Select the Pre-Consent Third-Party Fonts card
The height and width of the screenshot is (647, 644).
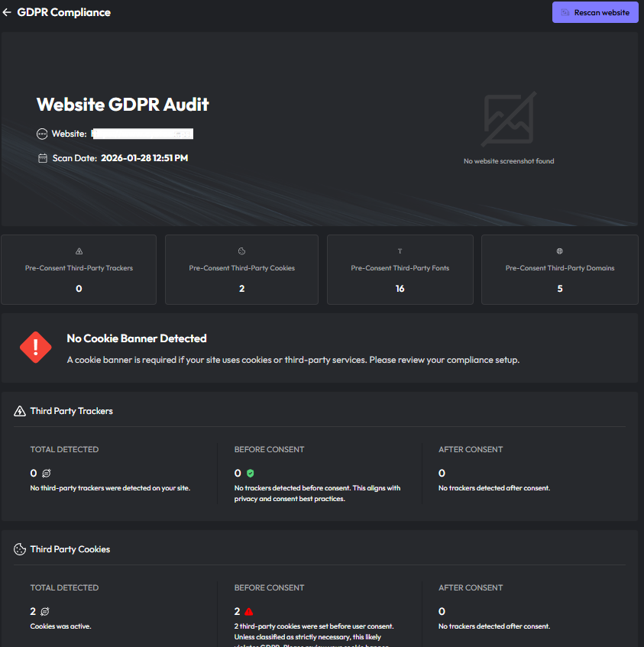[x=400, y=270]
